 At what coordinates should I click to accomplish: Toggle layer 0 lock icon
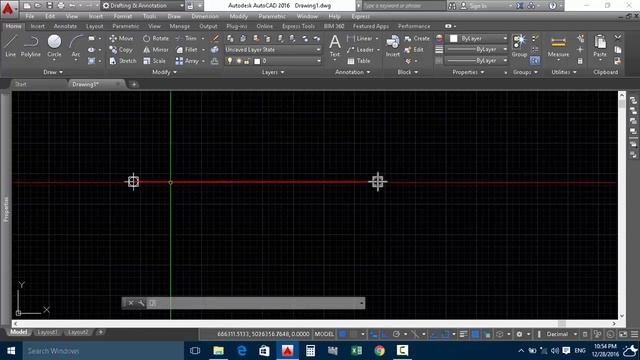pyautogui.click(x=247, y=61)
